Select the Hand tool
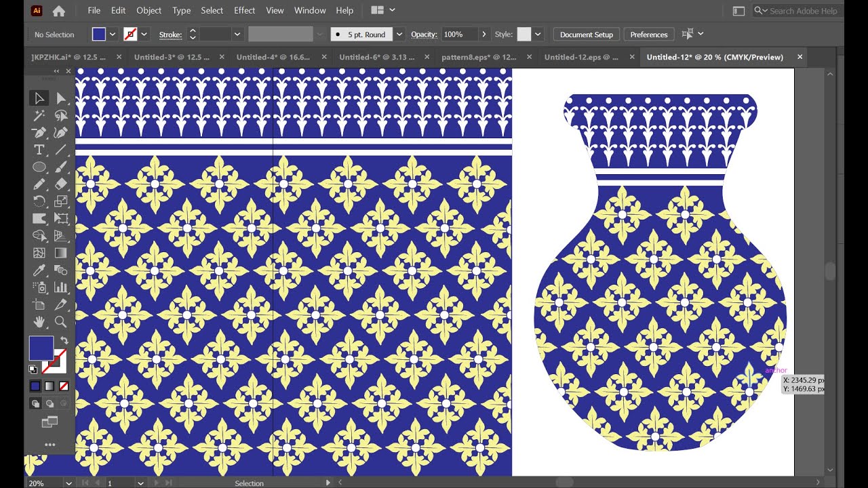868x488 pixels. 39,322
